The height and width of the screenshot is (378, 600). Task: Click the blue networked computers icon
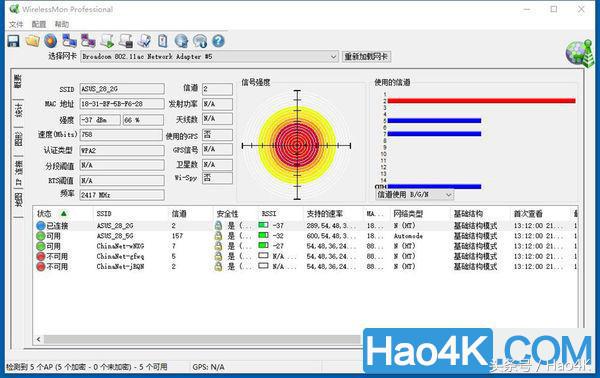(x=69, y=41)
